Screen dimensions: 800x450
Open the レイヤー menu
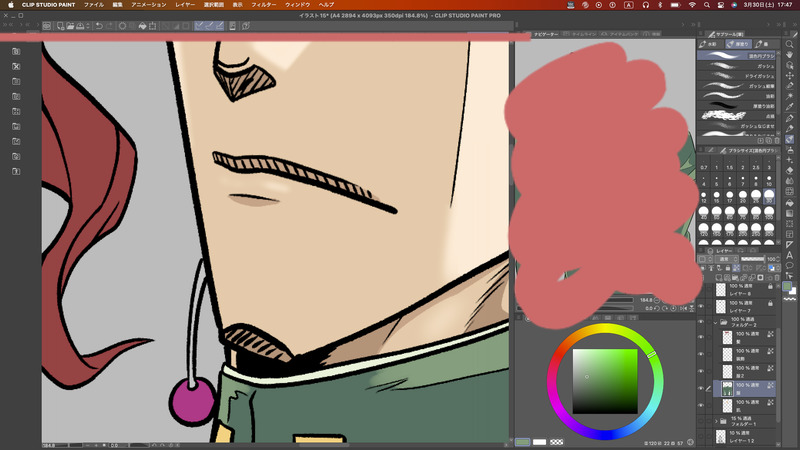tap(185, 5)
